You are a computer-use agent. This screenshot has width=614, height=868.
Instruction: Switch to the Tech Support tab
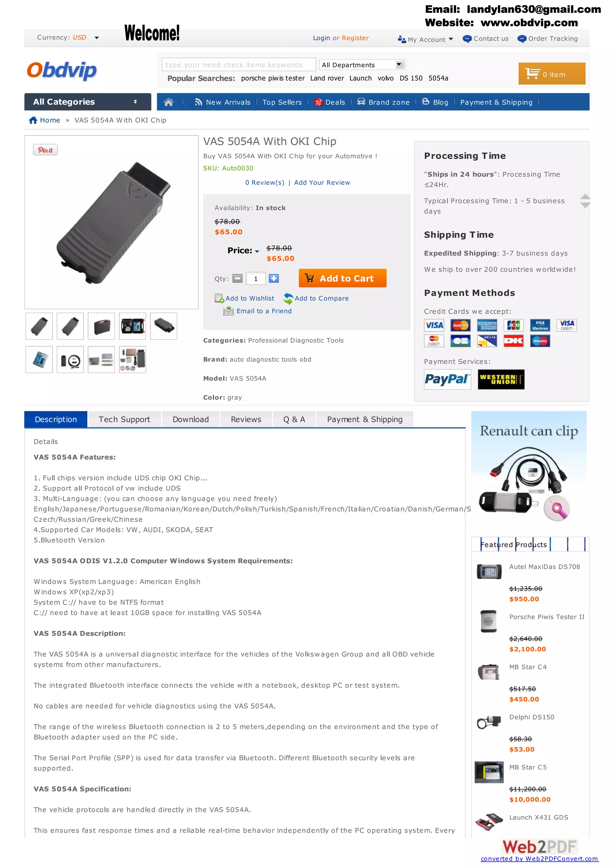[x=124, y=419]
